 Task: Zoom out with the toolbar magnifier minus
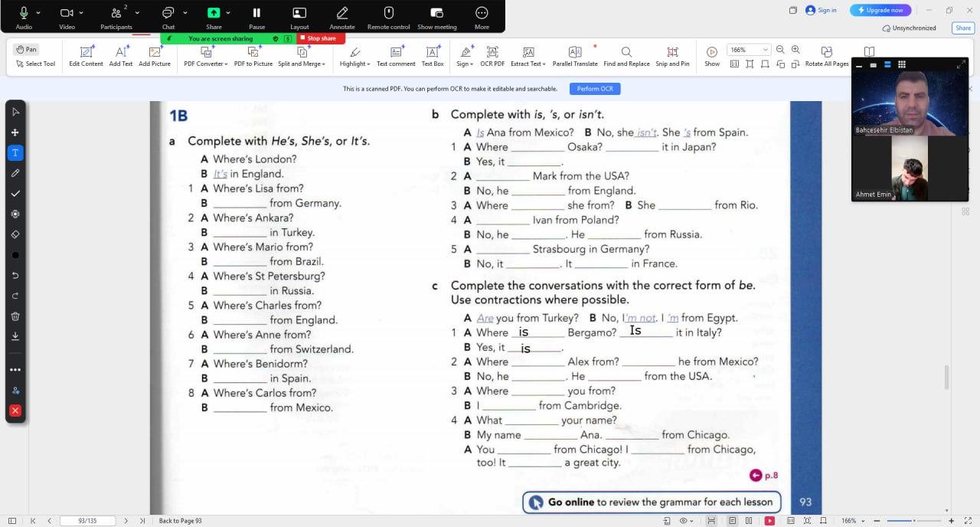(780, 50)
